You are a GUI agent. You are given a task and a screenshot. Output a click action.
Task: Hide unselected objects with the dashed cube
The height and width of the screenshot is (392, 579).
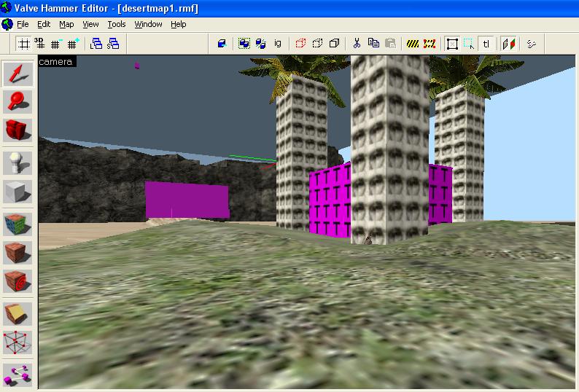coord(317,44)
